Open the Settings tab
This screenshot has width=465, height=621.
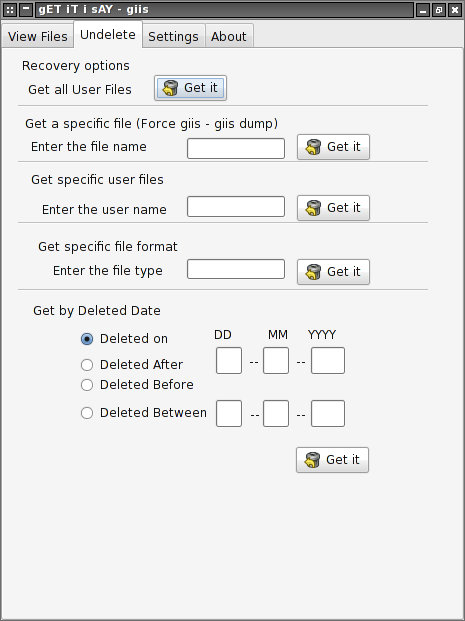pos(173,36)
